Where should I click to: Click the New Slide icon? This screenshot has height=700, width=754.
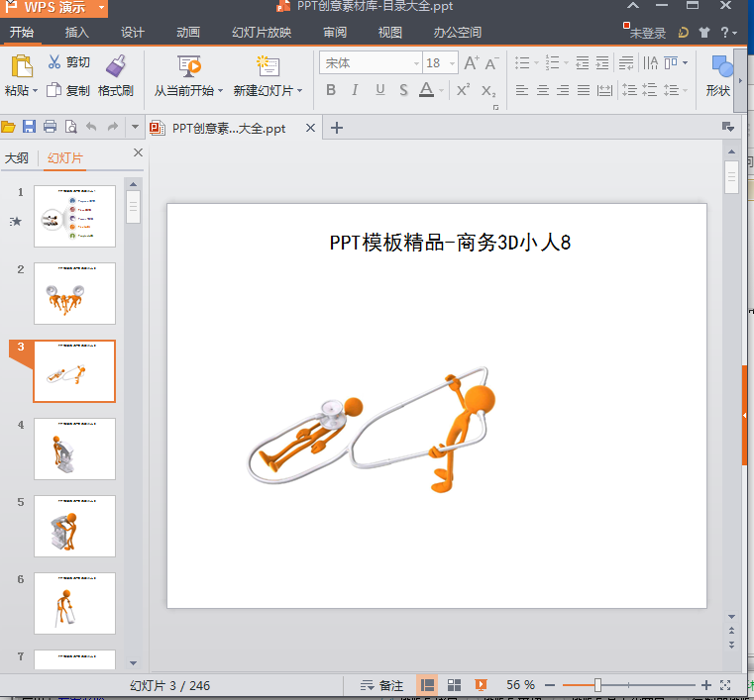pos(268,65)
